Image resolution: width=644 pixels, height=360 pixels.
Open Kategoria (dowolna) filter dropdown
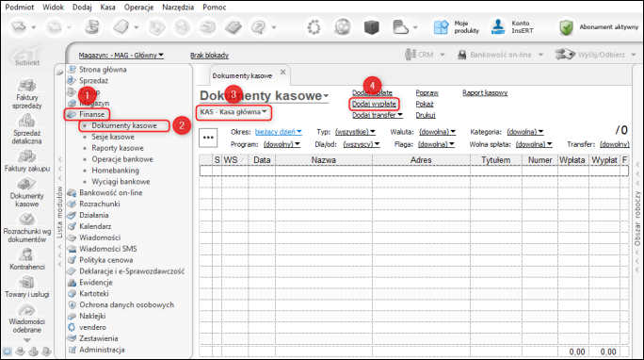pyautogui.click(x=524, y=132)
